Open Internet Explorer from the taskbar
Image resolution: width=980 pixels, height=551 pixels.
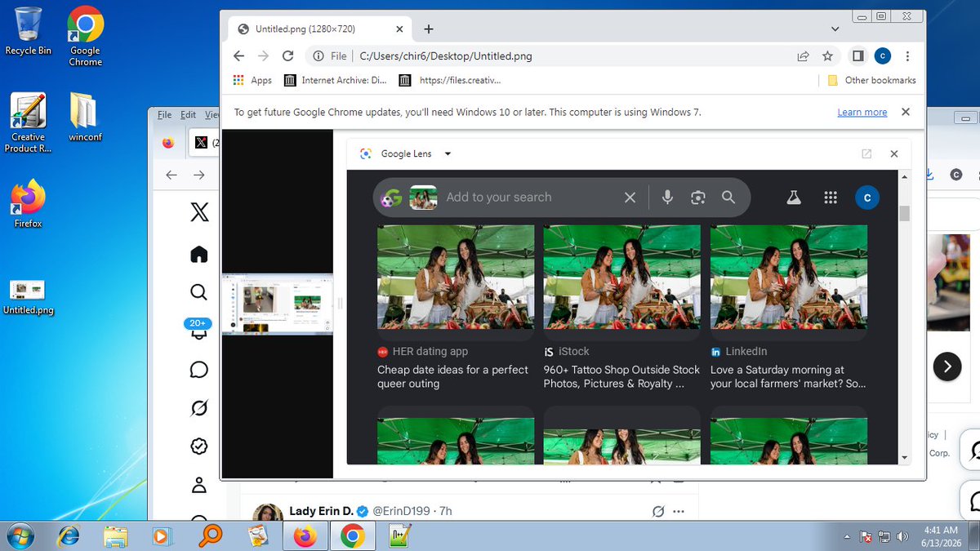pyautogui.click(x=69, y=536)
